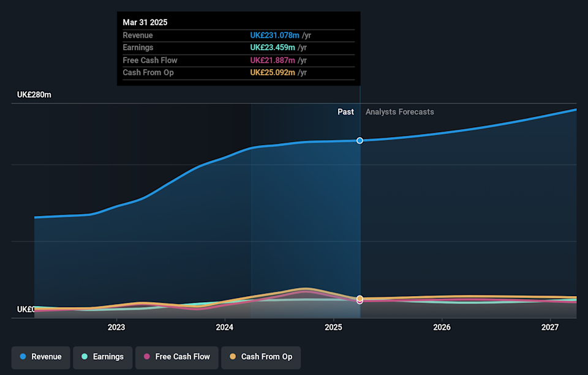The height and width of the screenshot is (375, 588).
Task: Hide the Earnings series via legend
Action: tap(102, 357)
